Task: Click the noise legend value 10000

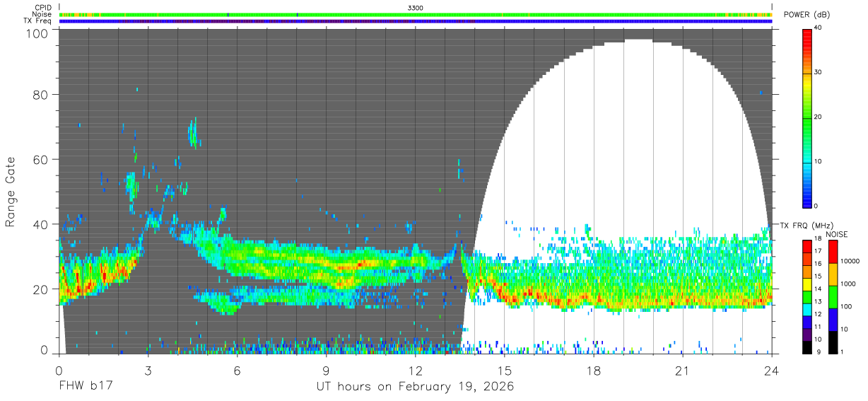Action: pyautogui.click(x=850, y=261)
